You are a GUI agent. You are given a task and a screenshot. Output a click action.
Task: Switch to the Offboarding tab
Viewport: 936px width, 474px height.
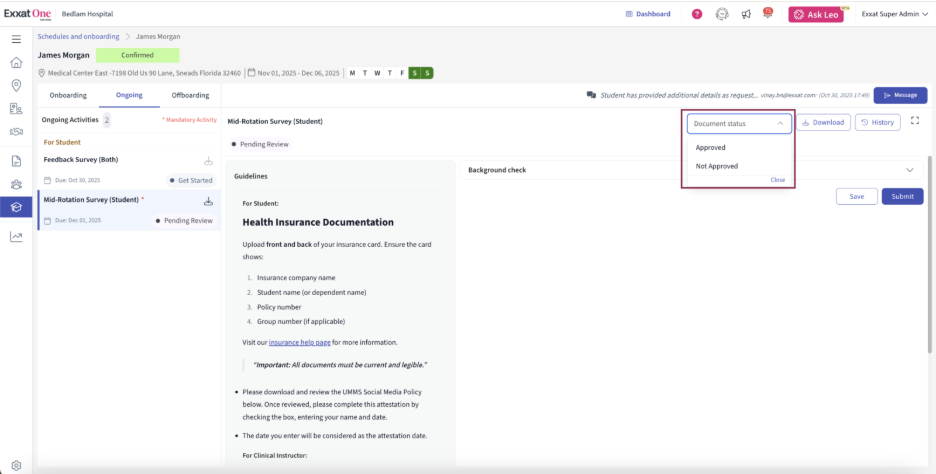(x=190, y=95)
